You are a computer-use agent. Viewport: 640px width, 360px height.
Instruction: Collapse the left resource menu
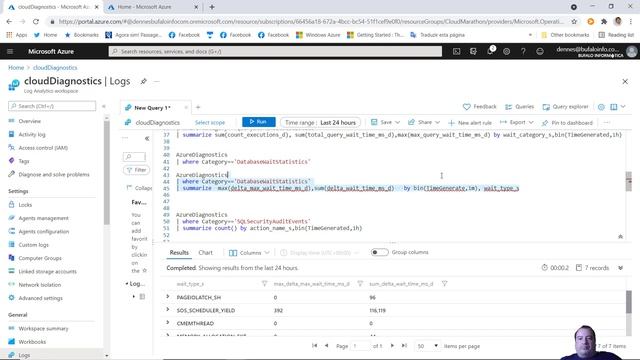click(104, 106)
